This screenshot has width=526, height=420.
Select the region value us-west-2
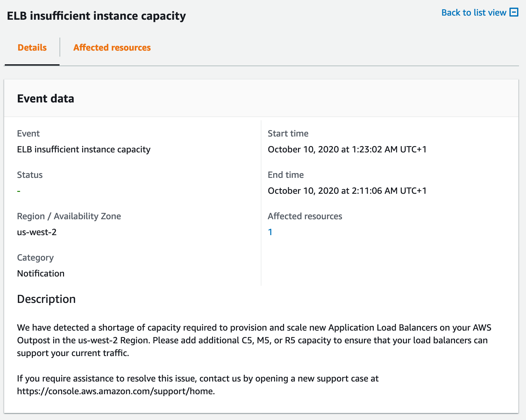(x=37, y=232)
